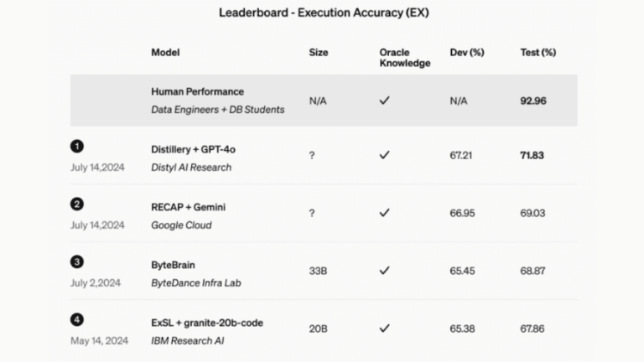The height and width of the screenshot is (362, 644).
Task: Open the RECAP + Gemini model entry
Action: point(188,207)
